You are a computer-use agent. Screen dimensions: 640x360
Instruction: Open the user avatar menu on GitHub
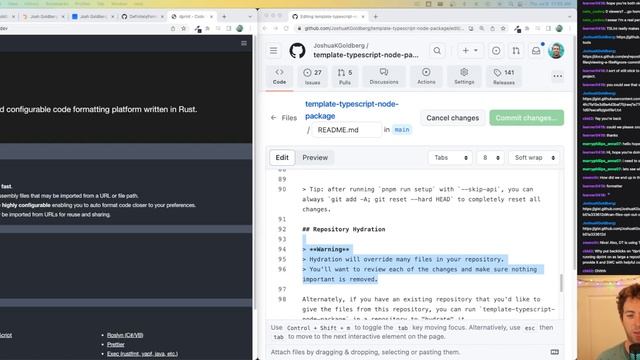556,51
